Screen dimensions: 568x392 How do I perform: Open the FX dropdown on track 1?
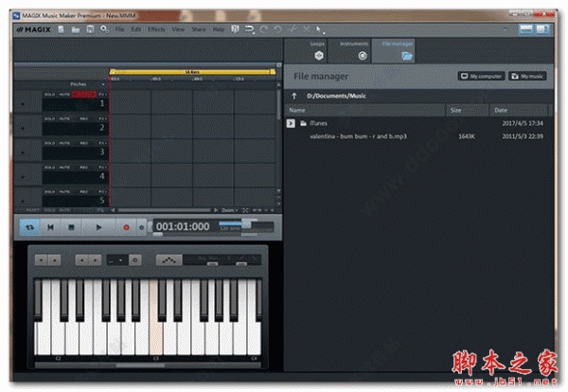coord(102,95)
